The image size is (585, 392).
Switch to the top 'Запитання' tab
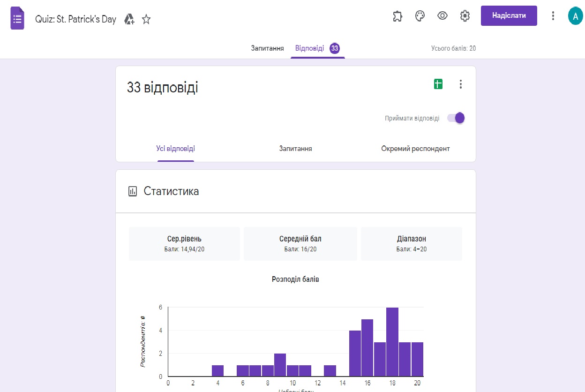point(267,48)
